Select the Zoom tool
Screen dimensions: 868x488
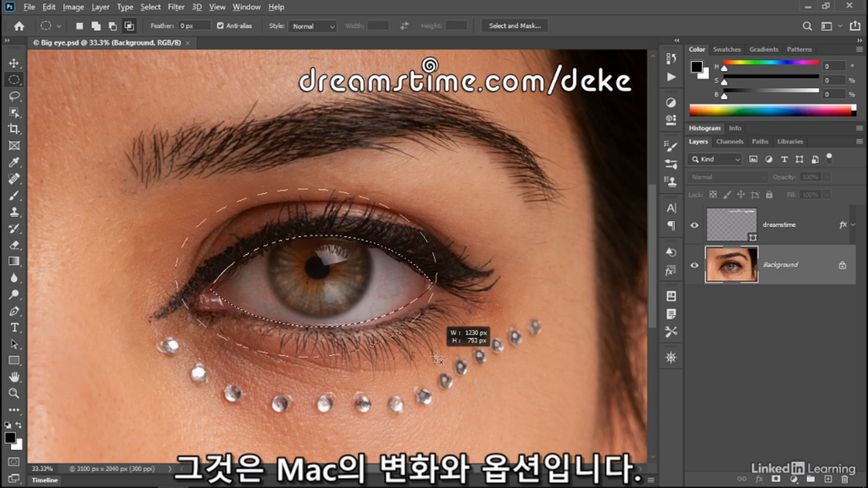coord(14,393)
